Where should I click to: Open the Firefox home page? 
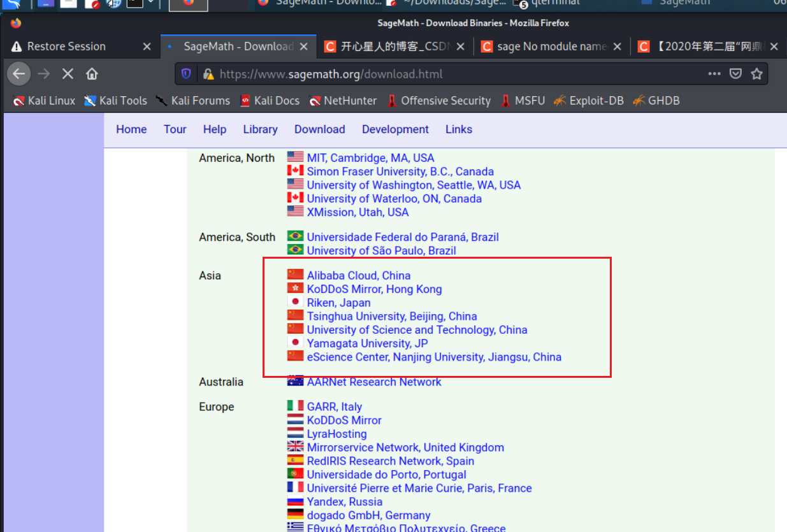point(92,74)
